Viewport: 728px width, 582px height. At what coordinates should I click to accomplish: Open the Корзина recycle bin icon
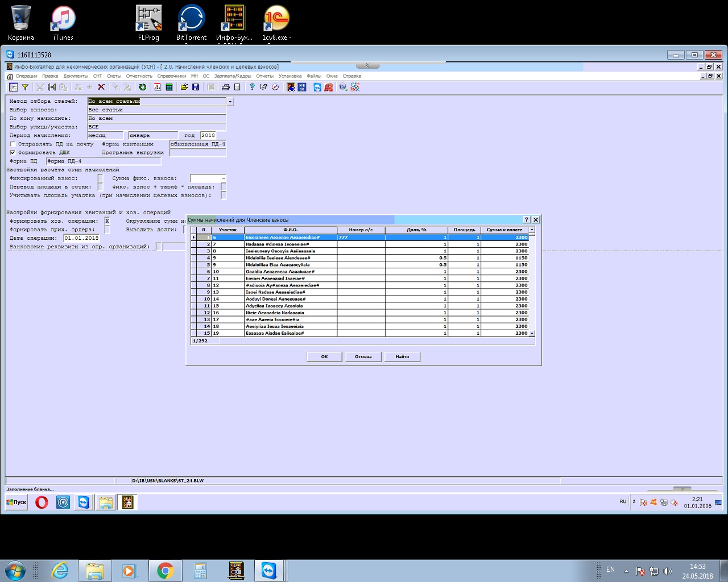pos(21,23)
